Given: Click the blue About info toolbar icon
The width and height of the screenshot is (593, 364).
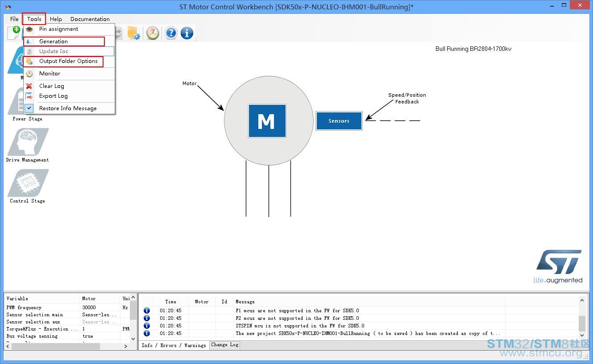Looking at the screenshot, I should [x=187, y=33].
